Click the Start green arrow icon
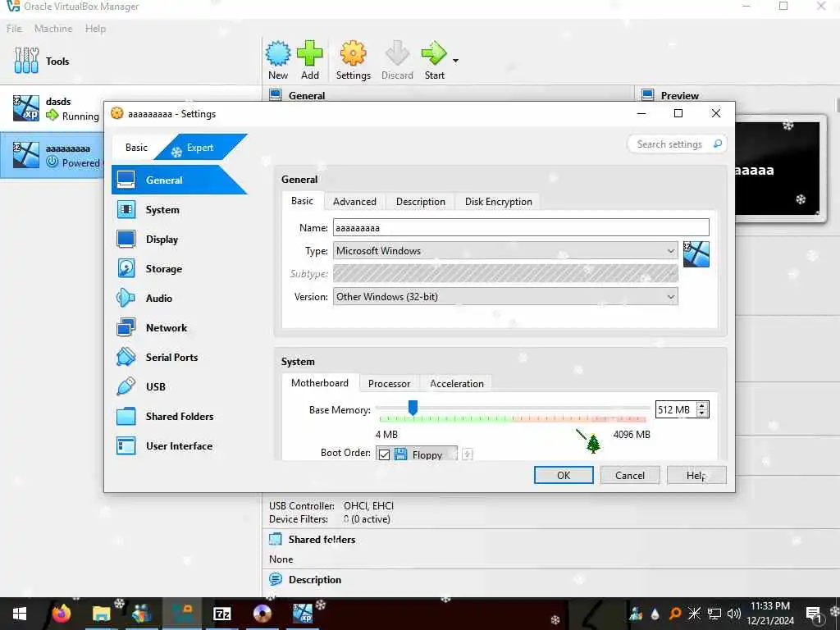This screenshot has width=840, height=630. 434,53
